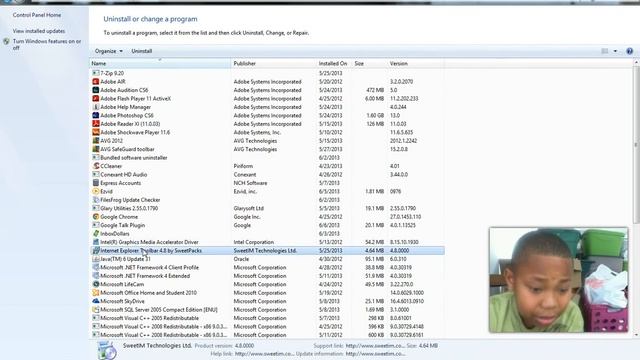Click the Adobe Audition CS6 icon
This screenshot has width=640, height=360.
(x=96, y=90)
